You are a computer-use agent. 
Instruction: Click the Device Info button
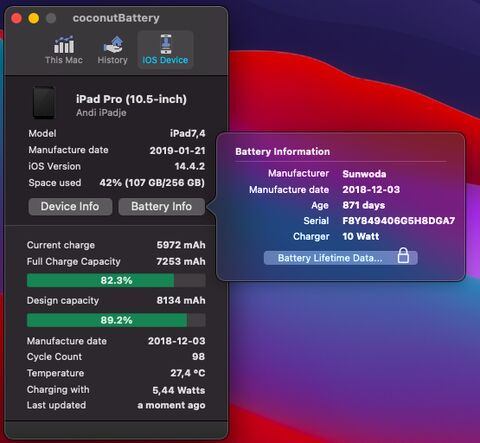pyautogui.click(x=70, y=206)
